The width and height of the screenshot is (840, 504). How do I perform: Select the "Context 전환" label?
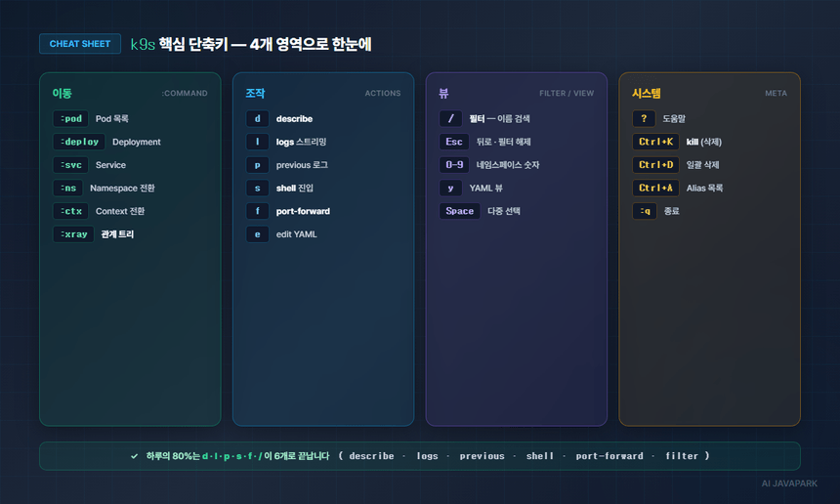[120, 211]
